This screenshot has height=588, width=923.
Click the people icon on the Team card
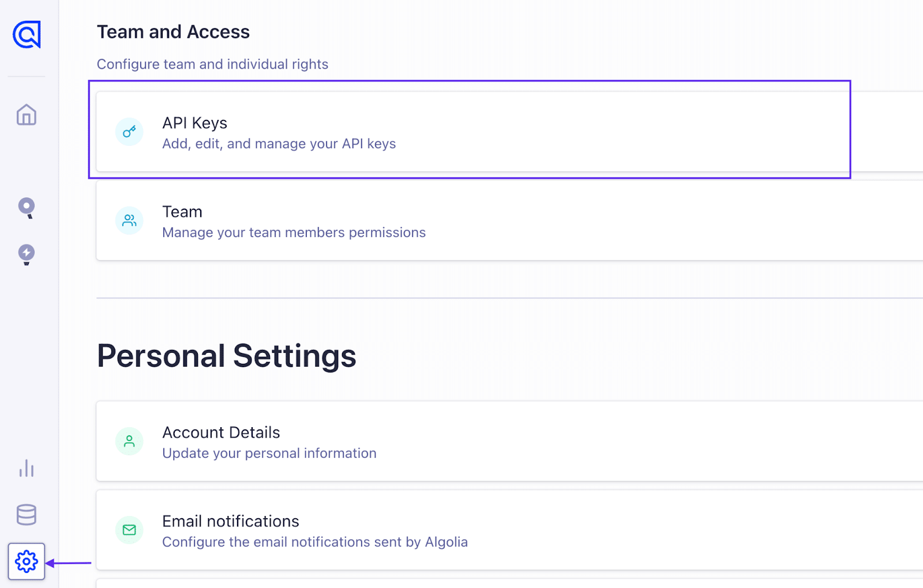point(129,220)
